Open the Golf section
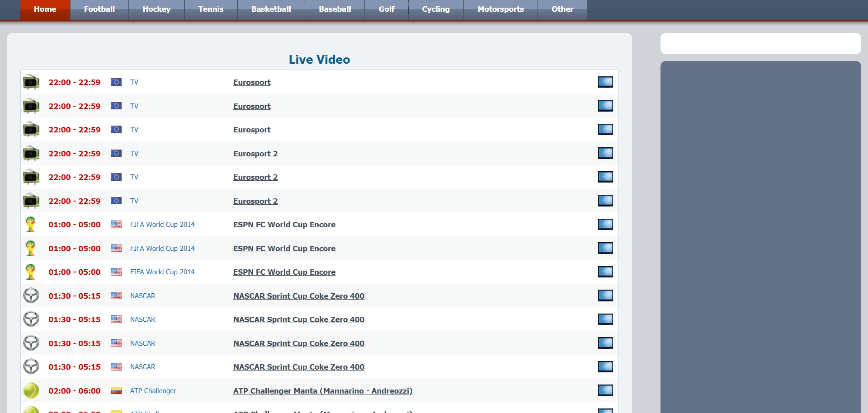Viewport: 868px width, 413px height. [x=387, y=9]
